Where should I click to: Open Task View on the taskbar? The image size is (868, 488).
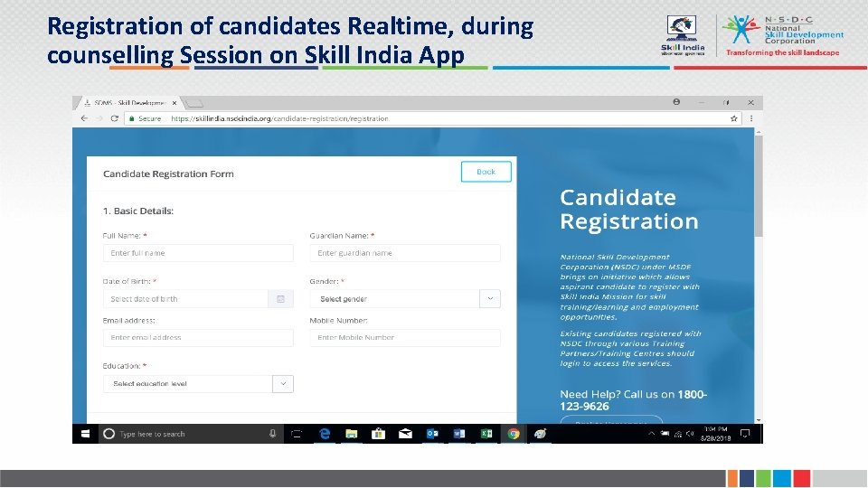297,434
